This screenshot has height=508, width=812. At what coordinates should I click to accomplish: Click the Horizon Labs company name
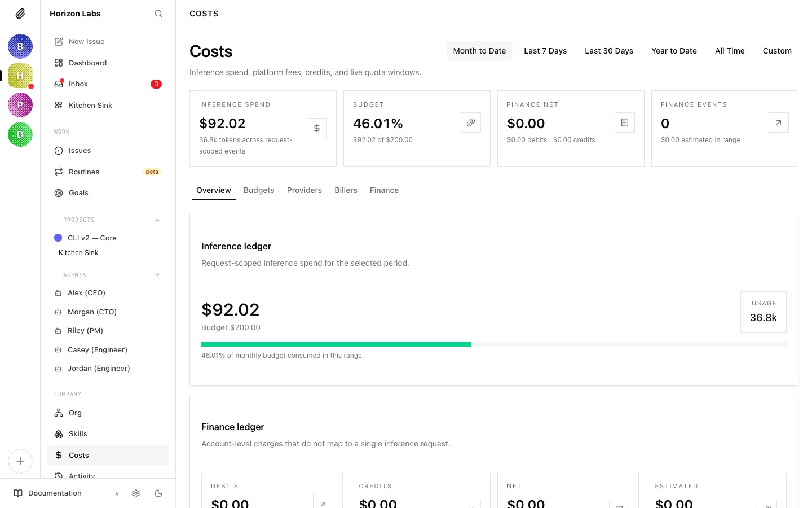75,14
